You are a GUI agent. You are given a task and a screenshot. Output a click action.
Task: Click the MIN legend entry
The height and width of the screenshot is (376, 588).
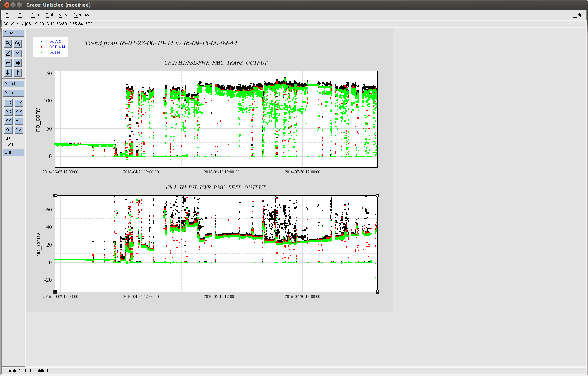(55, 52)
